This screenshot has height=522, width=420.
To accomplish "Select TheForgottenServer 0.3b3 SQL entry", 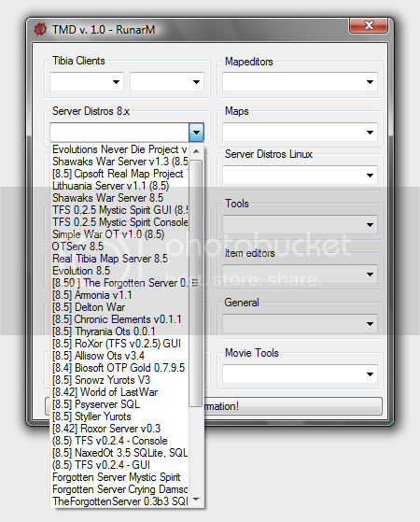I will coord(119,501).
